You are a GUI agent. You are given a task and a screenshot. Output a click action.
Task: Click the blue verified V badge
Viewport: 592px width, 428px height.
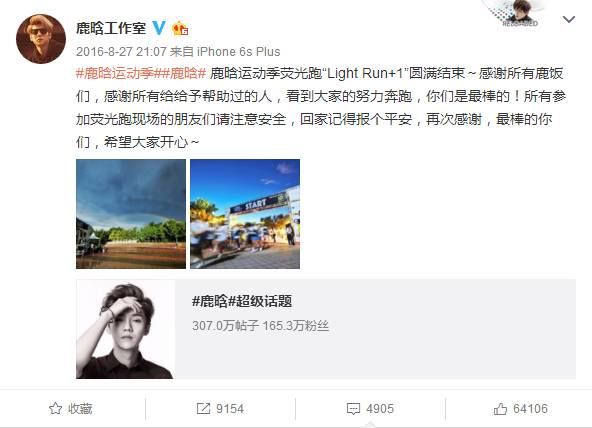click(159, 28)
